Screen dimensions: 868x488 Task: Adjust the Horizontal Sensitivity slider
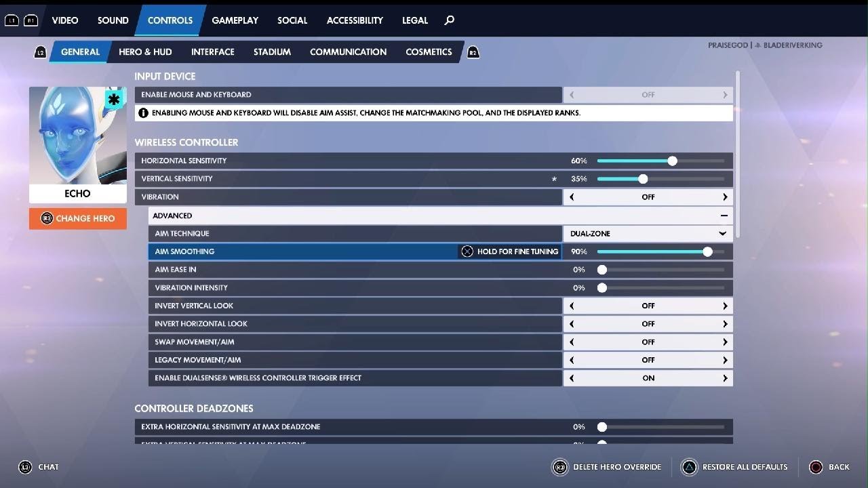click(x=660, y=161)
